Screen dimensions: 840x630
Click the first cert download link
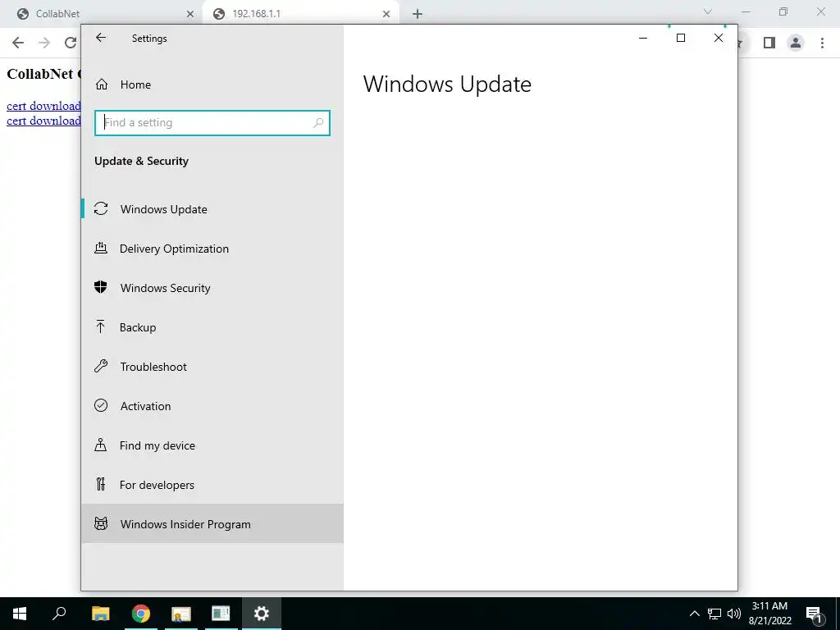(43, 106)
